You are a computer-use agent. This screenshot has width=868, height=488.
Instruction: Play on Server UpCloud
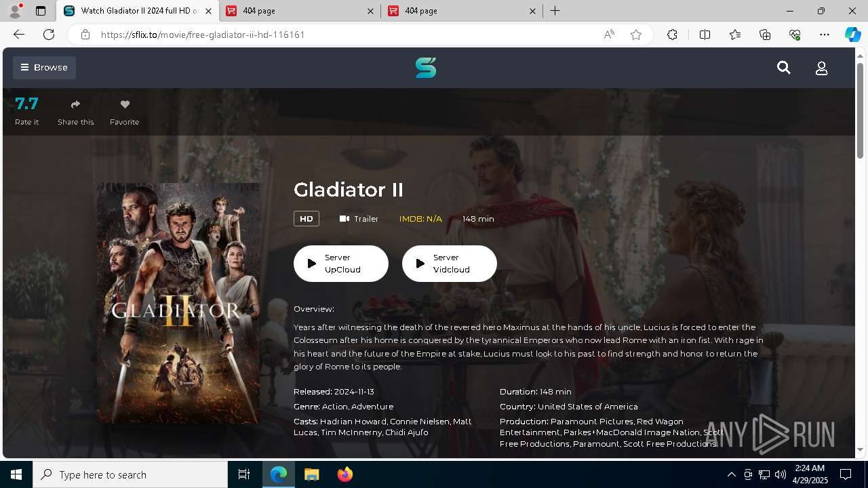coord(341,264)
